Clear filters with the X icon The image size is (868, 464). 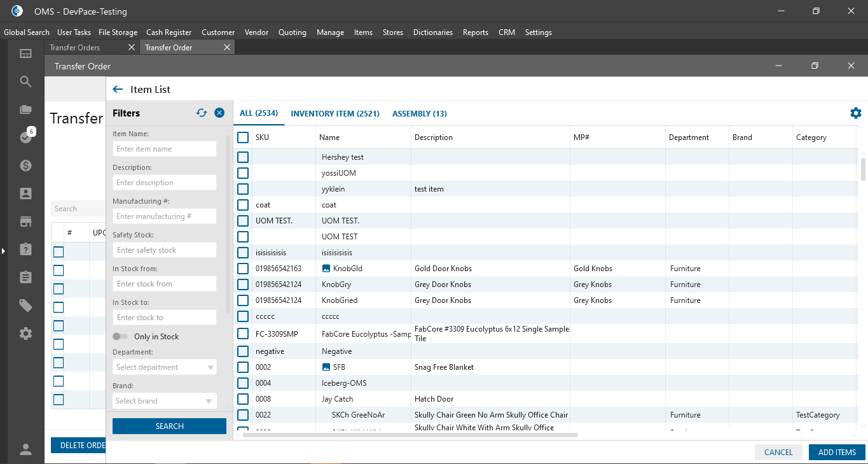[x=219, y=113]
